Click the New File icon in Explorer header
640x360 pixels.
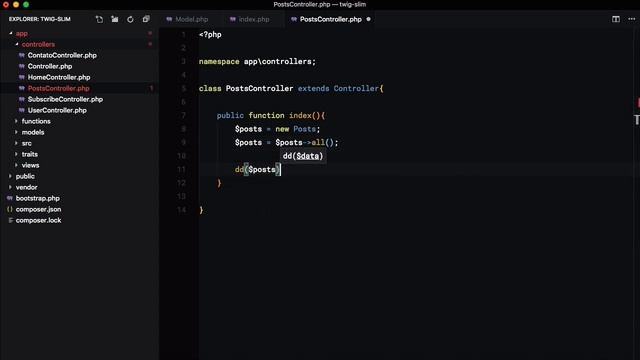pyautogui.click(x=99, y=19)
